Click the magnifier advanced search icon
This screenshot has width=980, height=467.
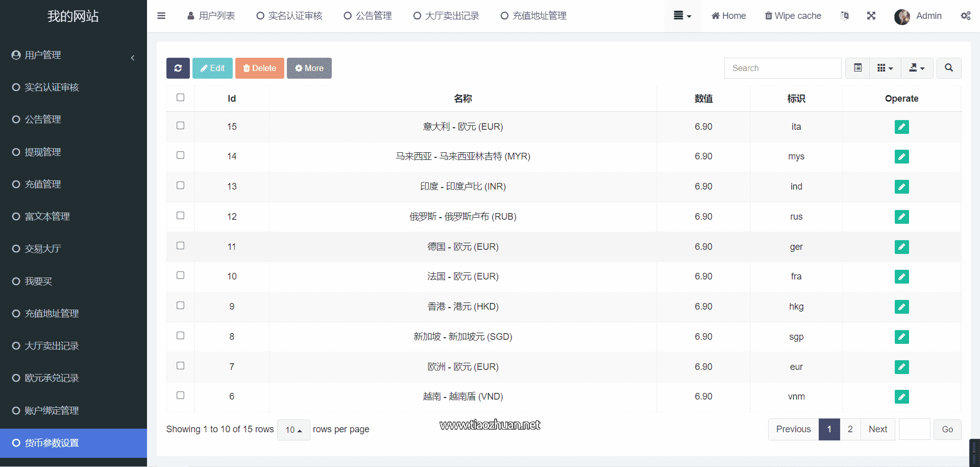948,68
